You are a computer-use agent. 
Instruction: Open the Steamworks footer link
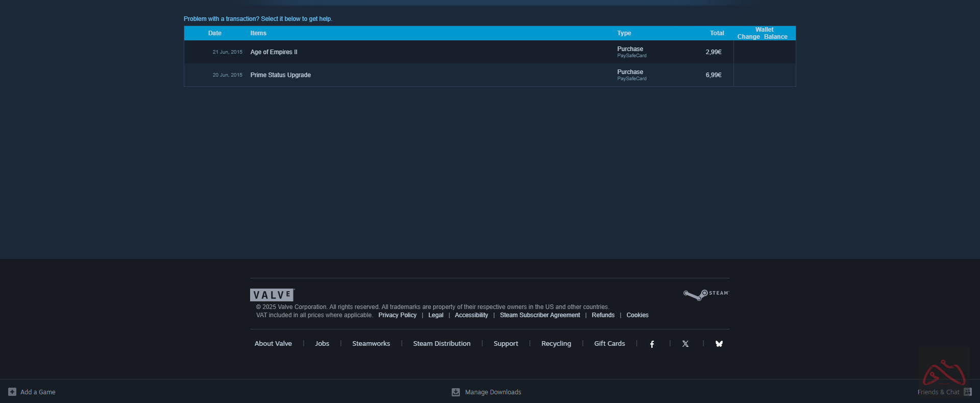pyautogui.click(x=371, y=344)
